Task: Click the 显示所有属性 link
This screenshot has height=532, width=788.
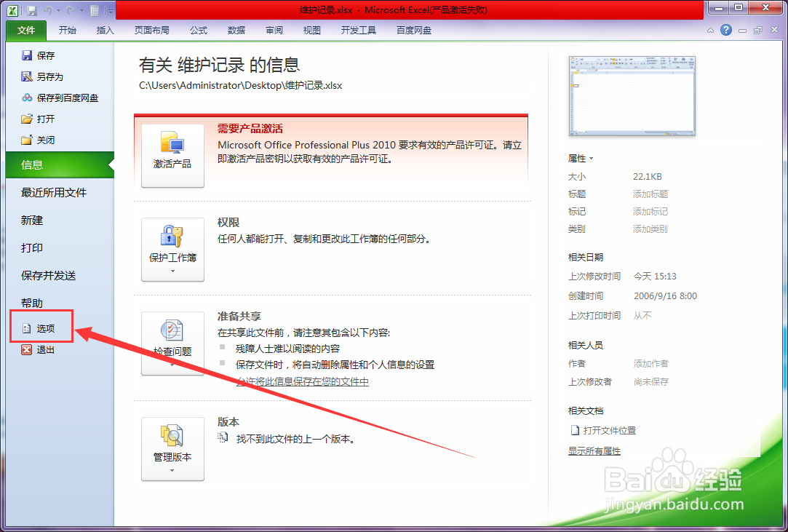Action: [594, 451]
